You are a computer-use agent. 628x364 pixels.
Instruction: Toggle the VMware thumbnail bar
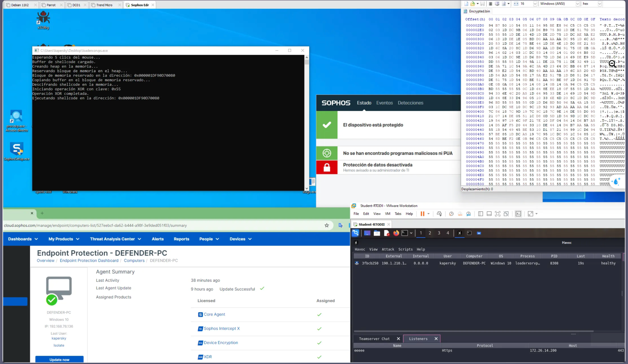[x=489, y=214]
